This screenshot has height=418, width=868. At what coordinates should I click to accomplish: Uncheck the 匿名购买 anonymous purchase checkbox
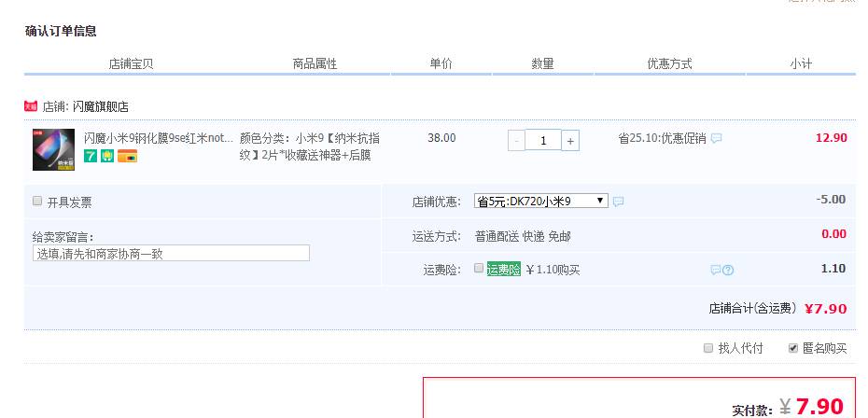coord(793,348)
